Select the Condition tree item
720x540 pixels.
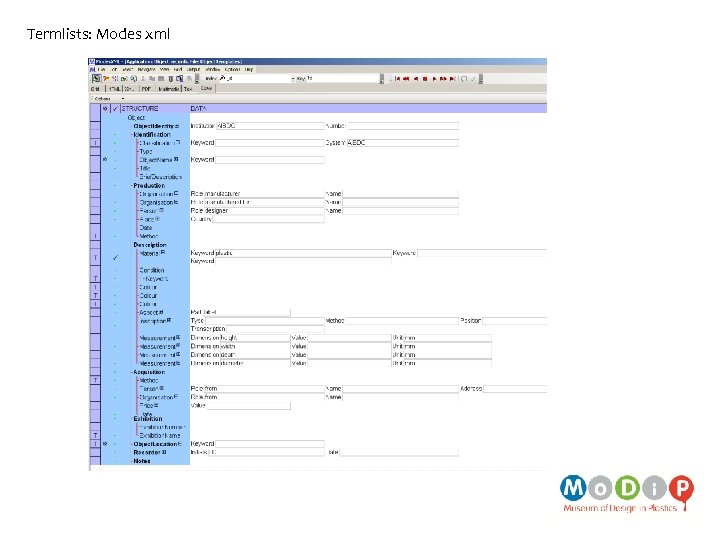pyautogui.click(x=152, y=270)
